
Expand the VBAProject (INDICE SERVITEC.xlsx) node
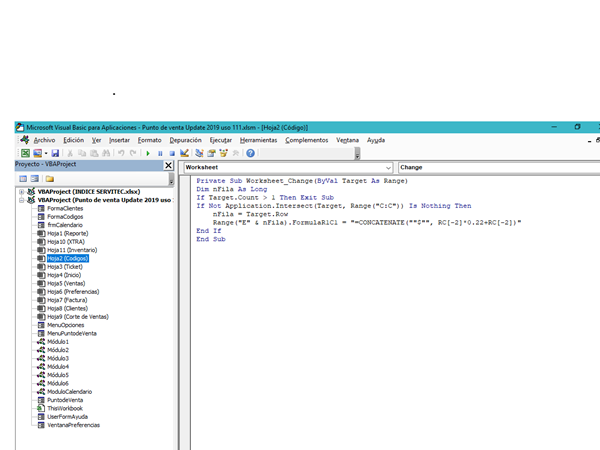(21, 191)
